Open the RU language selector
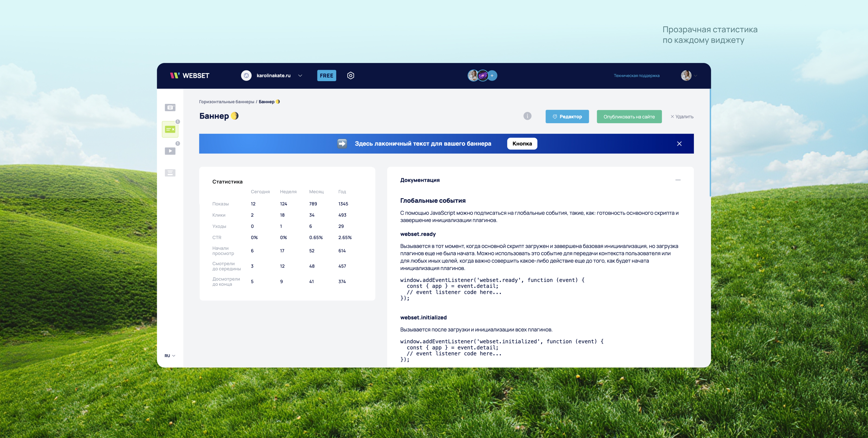Screen dimensions: 868x438 tap(170, 356)
